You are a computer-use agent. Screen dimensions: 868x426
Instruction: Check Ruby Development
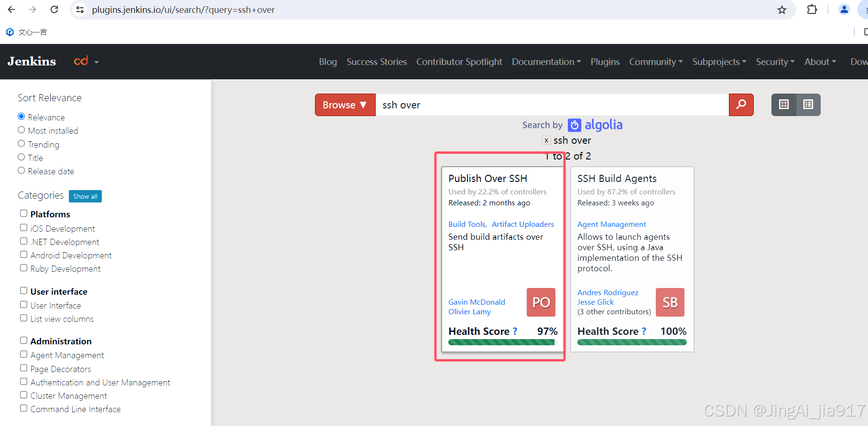click(x=23, y=268)
